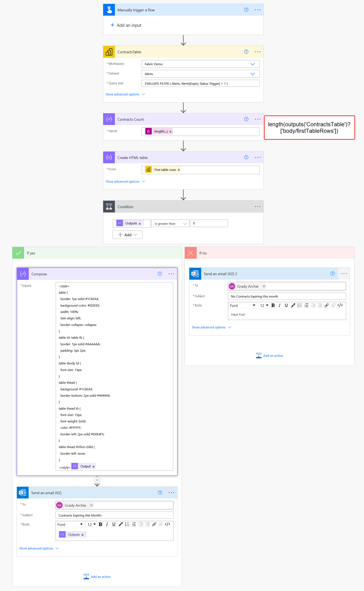Open help for Create HTML table
The width and height of the screenshot is (364, 591).
[246, 158]
